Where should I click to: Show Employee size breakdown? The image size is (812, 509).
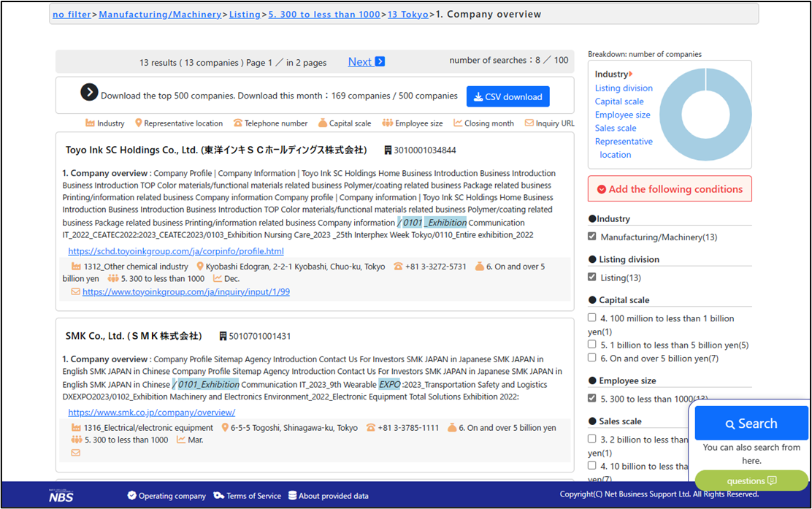[x=622, y=115]
